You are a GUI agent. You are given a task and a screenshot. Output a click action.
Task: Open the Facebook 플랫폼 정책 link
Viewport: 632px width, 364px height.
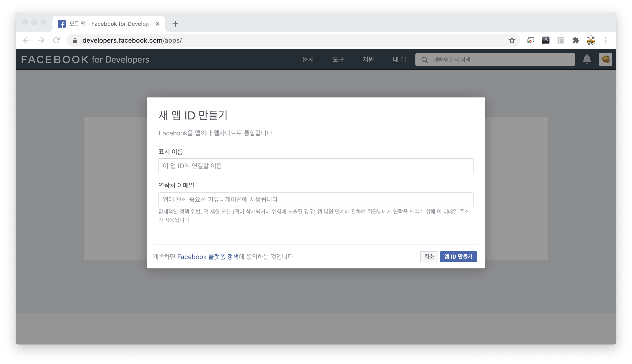pos(208,257)
